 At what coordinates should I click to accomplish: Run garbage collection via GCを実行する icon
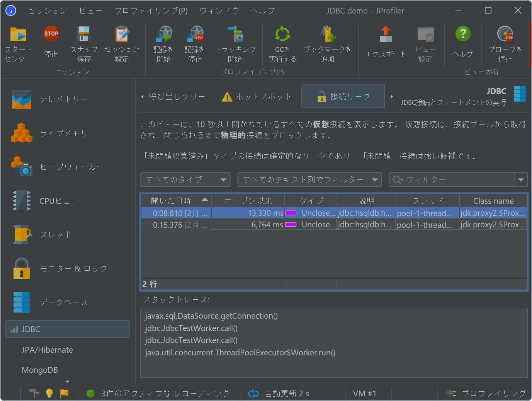283,34
